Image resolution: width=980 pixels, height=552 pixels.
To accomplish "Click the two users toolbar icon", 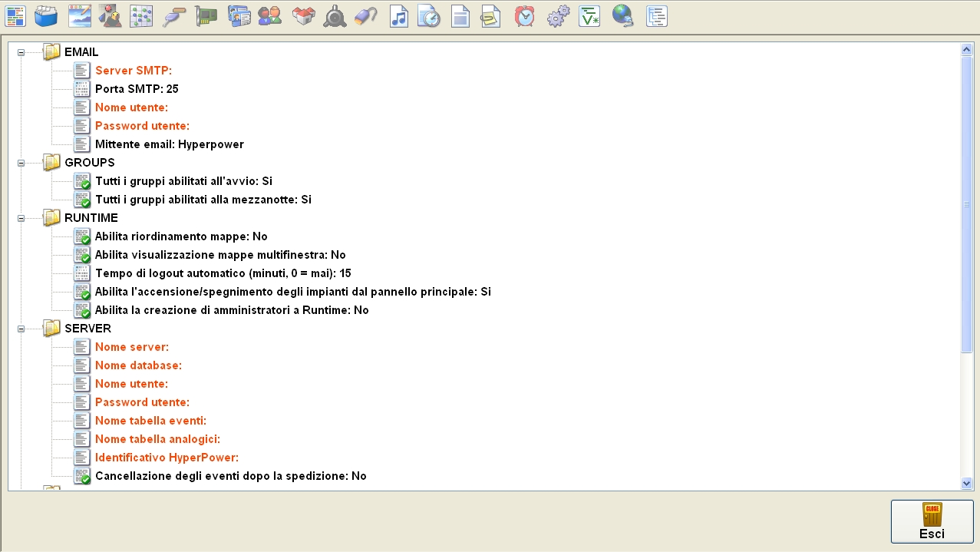I will click(269, 16).
